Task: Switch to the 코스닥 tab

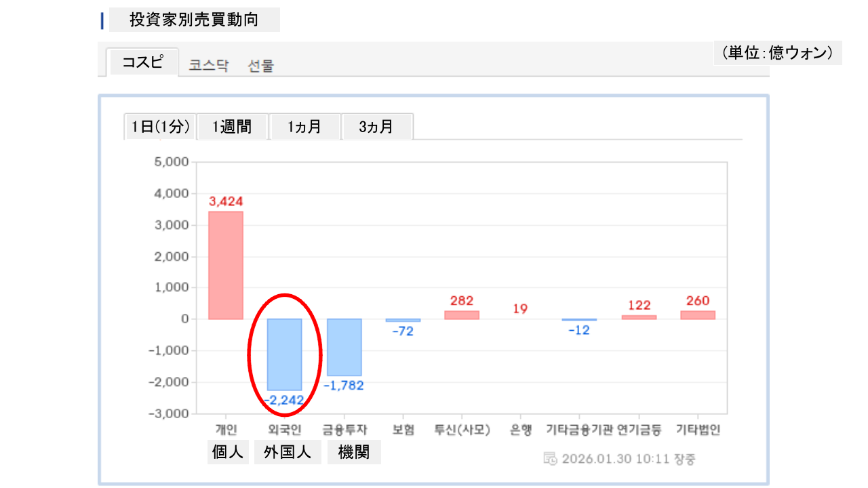Action: 209,66
